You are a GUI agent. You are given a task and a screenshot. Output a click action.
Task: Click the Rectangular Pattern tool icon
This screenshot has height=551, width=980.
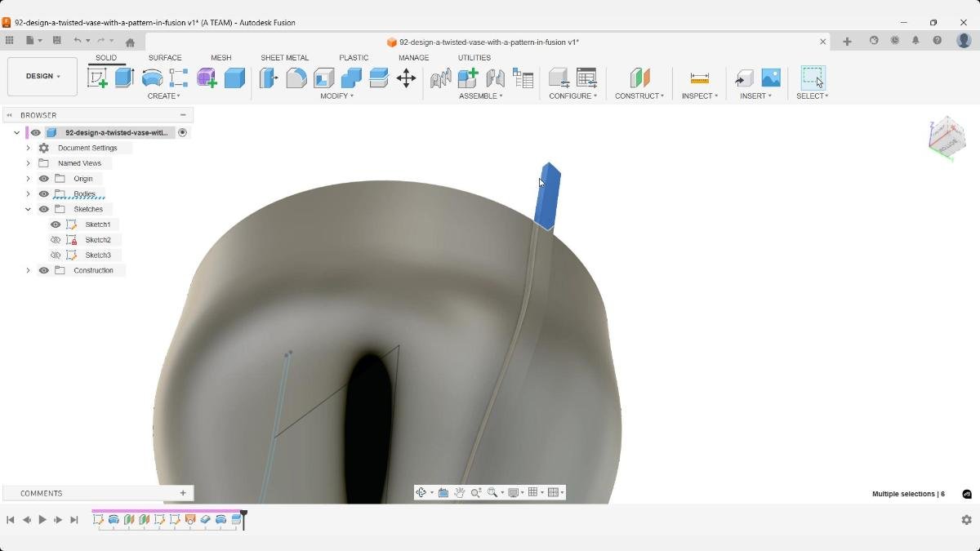[179, 78]
